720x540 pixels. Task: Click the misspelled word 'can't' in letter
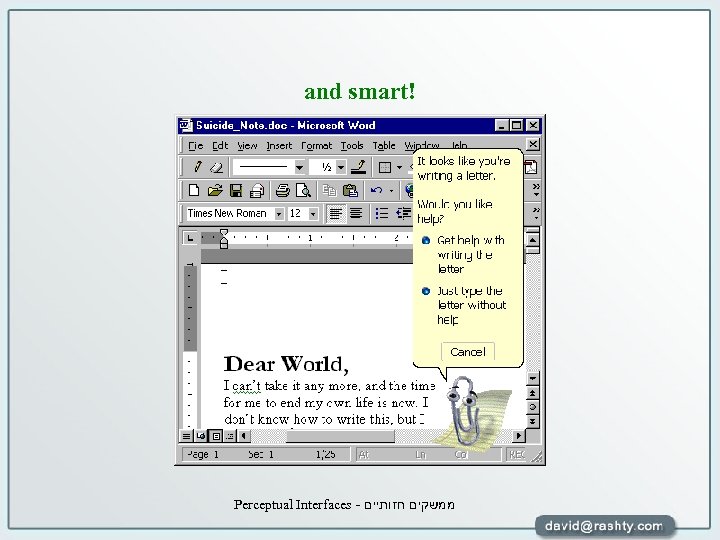246,386
